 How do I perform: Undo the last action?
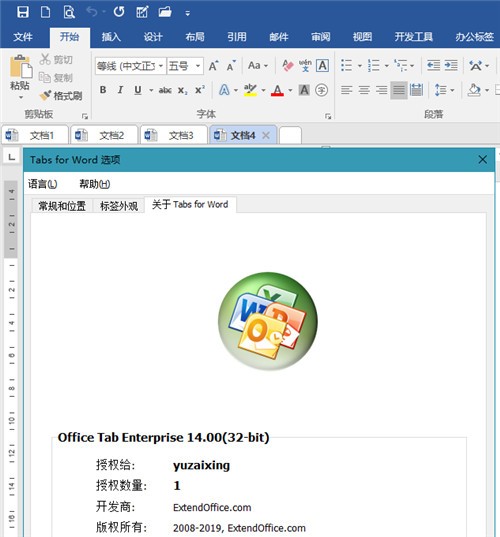(92, 12)
